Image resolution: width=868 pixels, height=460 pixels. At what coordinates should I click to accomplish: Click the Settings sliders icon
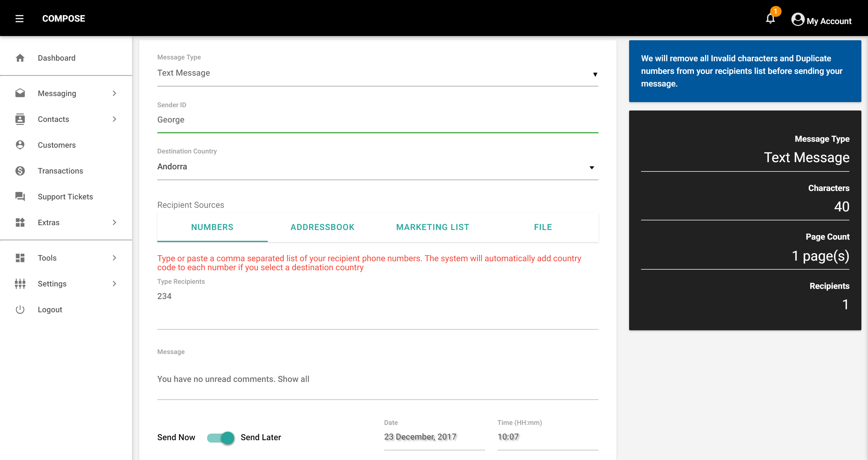point(20,284)
